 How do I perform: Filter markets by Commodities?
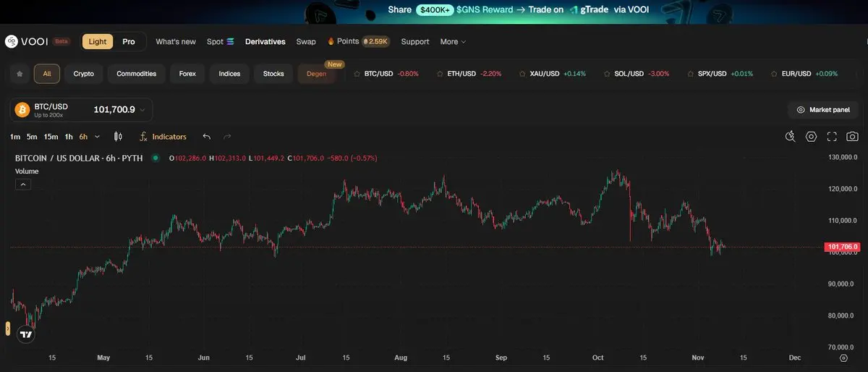point(137,74)
